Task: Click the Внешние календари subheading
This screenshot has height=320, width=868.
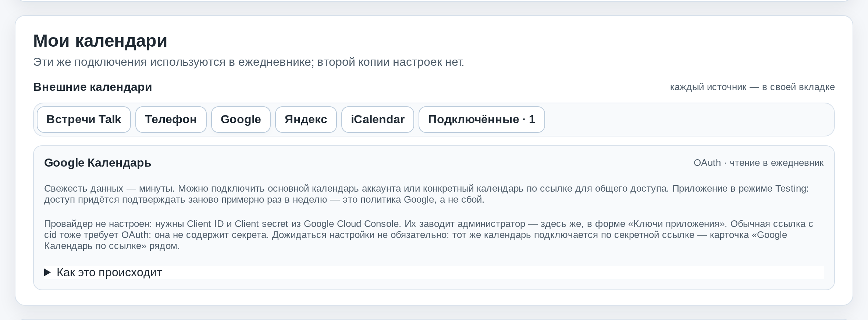Action: click(93, 87)
